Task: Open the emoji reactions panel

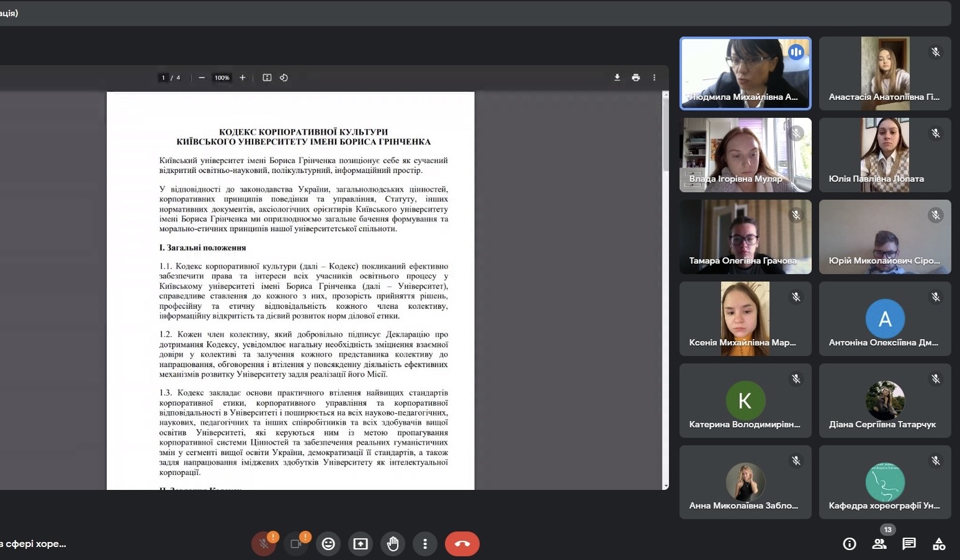Action: (328, 544)
